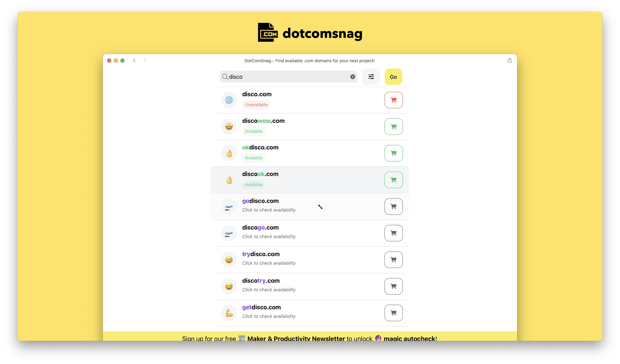Click the green cart button for okdisco.com
620x364 pixels.
click(393, 153)
